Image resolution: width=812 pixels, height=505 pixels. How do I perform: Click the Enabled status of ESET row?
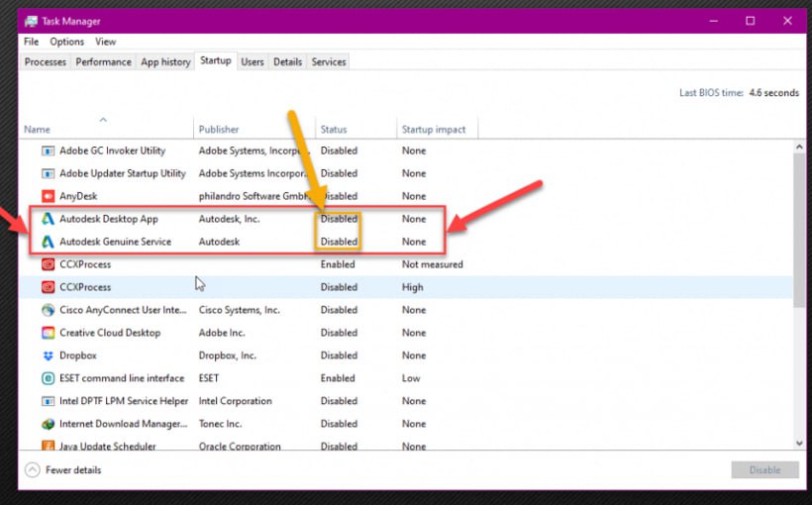coord(338,378)
